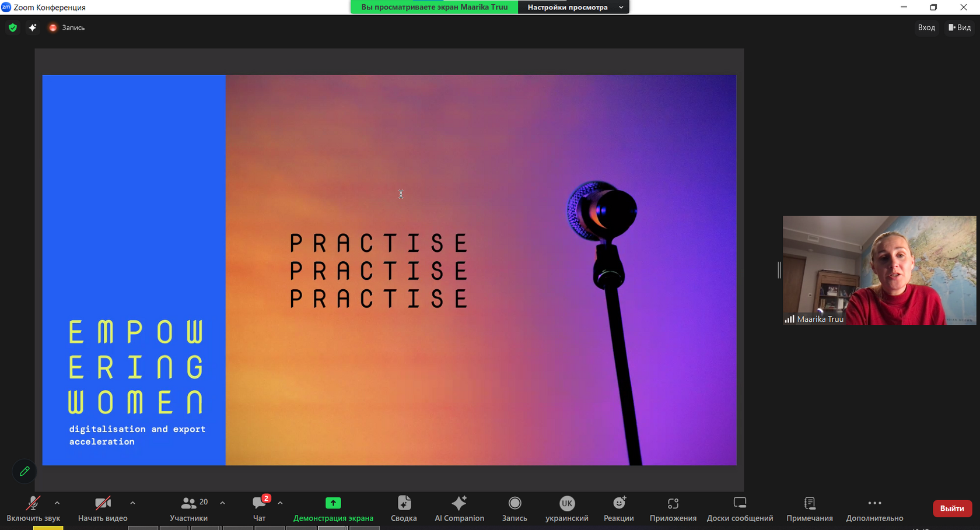The width and height of the screenshot is (980, 530).
Task: Open Доски сообщений whiteboards
Action: coord(740,508)
